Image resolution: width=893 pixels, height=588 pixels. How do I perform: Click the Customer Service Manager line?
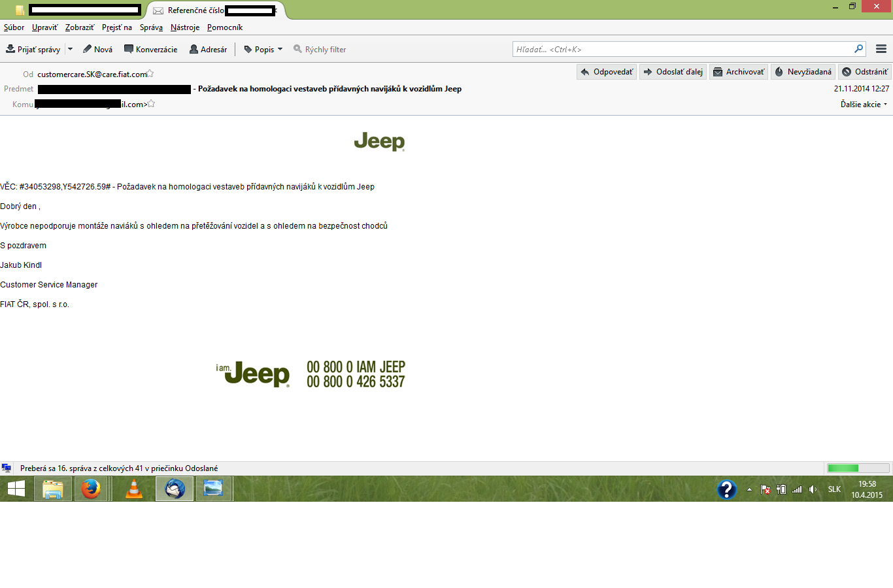(x=49, y=285)
